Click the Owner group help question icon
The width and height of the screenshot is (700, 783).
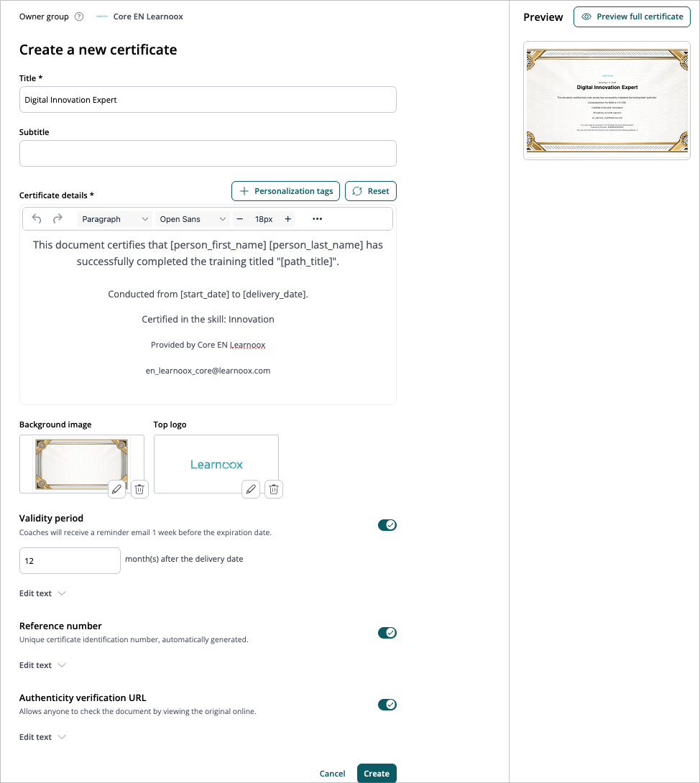79,17
